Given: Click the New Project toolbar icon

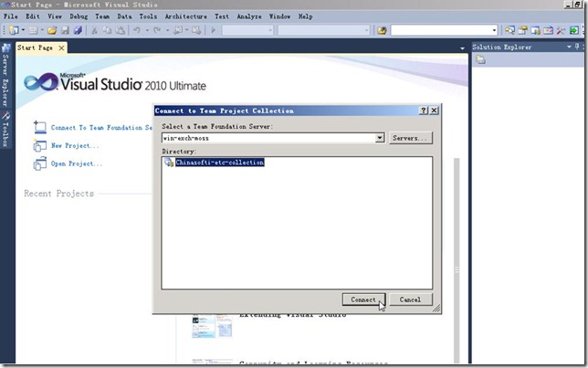Looking at the screenshot, I should point(14,30).
